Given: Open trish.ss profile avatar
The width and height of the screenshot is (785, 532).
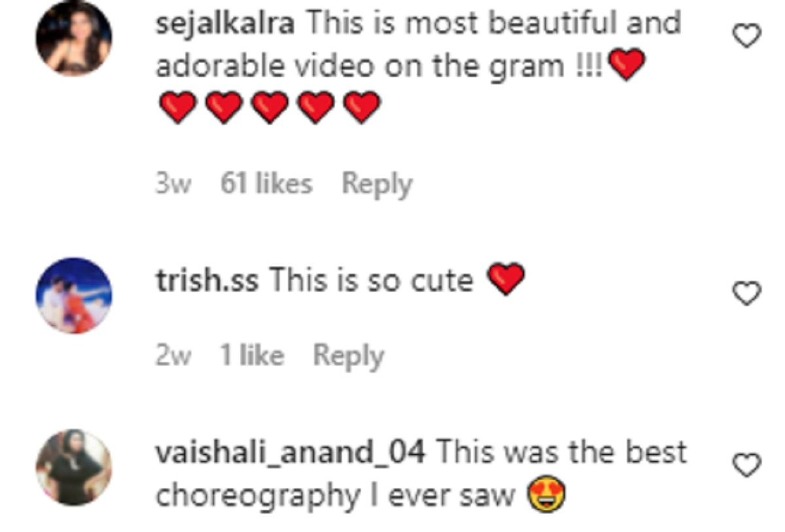Looking at the screenshot, I should (74, 296).
